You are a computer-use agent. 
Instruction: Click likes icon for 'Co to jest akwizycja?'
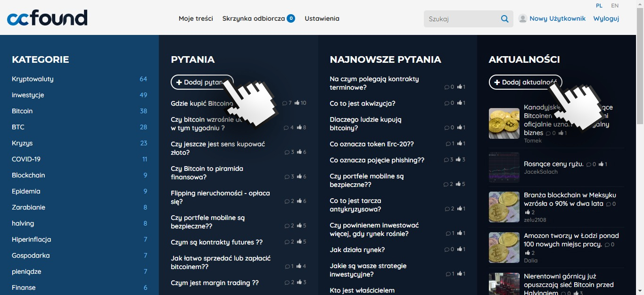[459, 103]
